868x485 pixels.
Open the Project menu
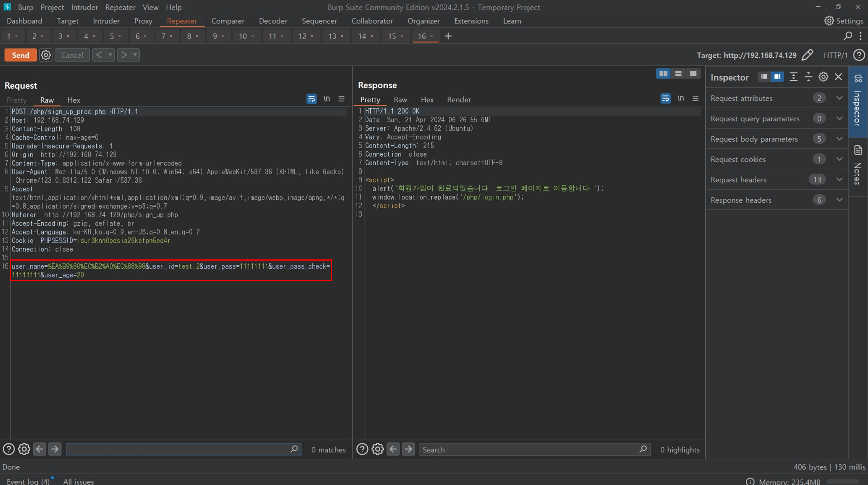coord(52,7)
